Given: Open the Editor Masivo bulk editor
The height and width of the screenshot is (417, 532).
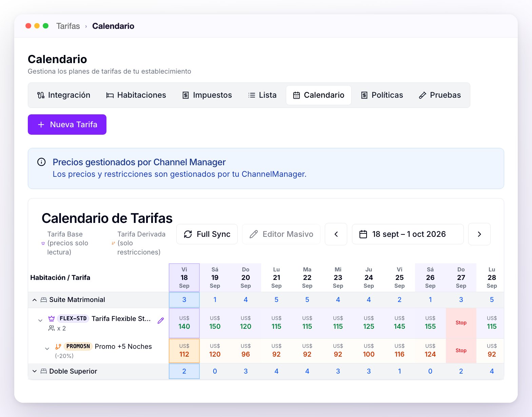Looking at the screenshot, I should point(281,234).
